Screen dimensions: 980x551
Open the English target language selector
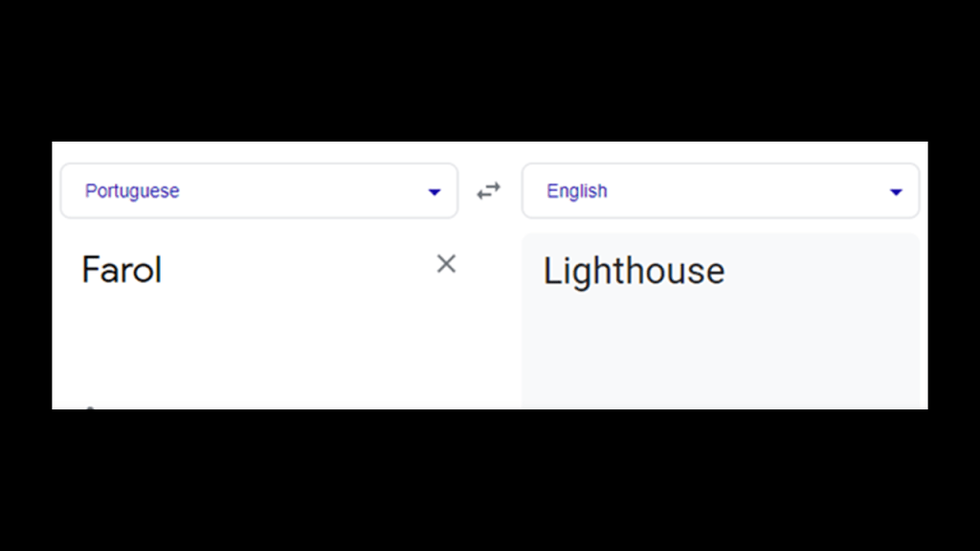coord(720,191)
